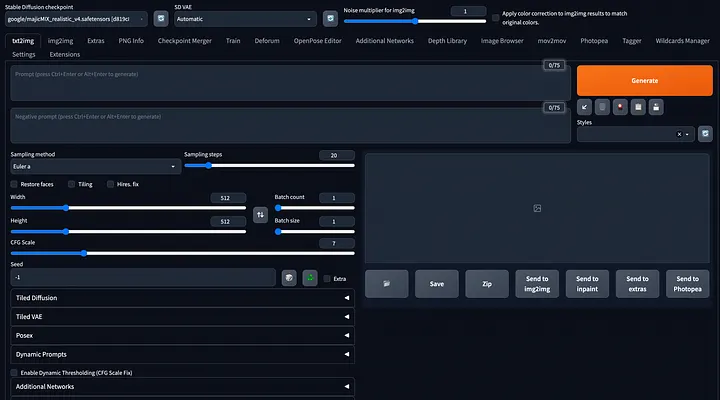Expand the Tiled Diffusion section
This screenshot has height=400, width=720.
(x=182, y=298)
